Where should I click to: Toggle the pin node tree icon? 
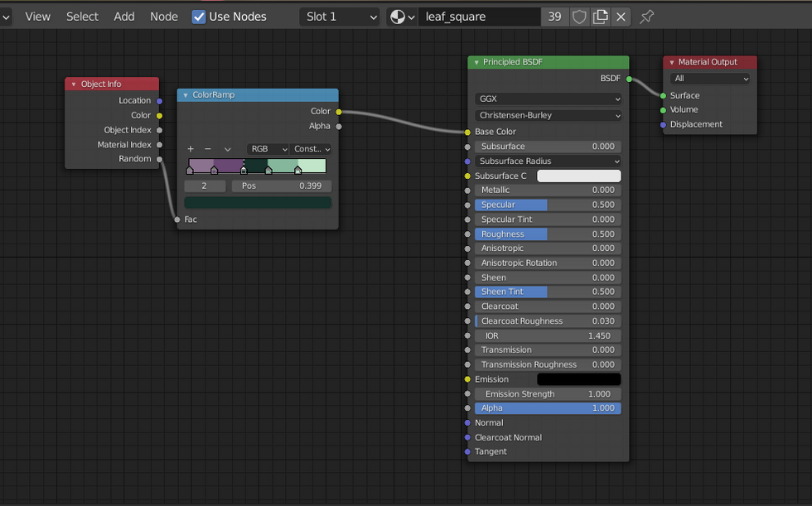click(646, 17)
